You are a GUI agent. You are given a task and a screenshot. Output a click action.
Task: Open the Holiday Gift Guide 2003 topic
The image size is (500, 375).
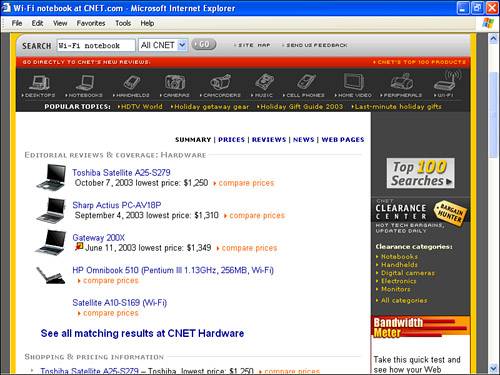tap(301, 107)
